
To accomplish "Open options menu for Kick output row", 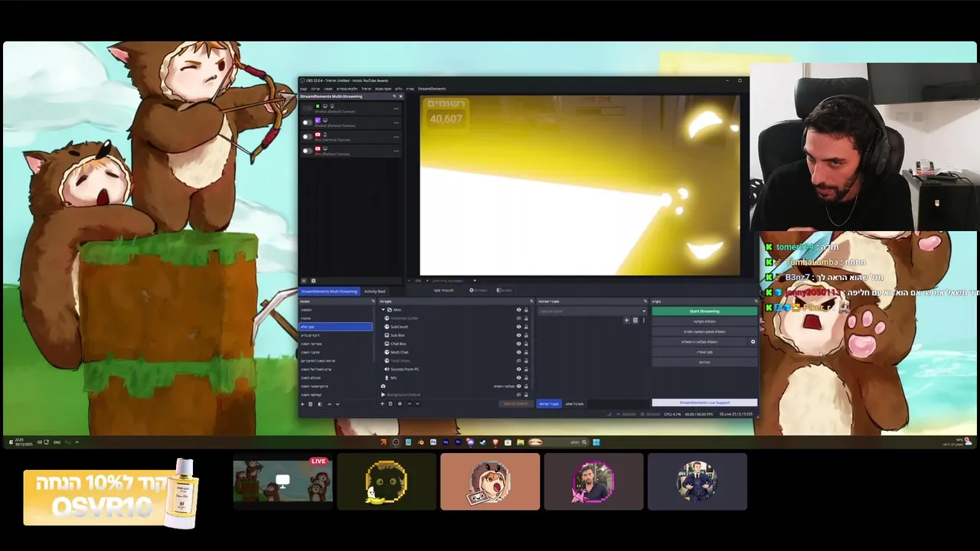I will (x=396, y=109).
